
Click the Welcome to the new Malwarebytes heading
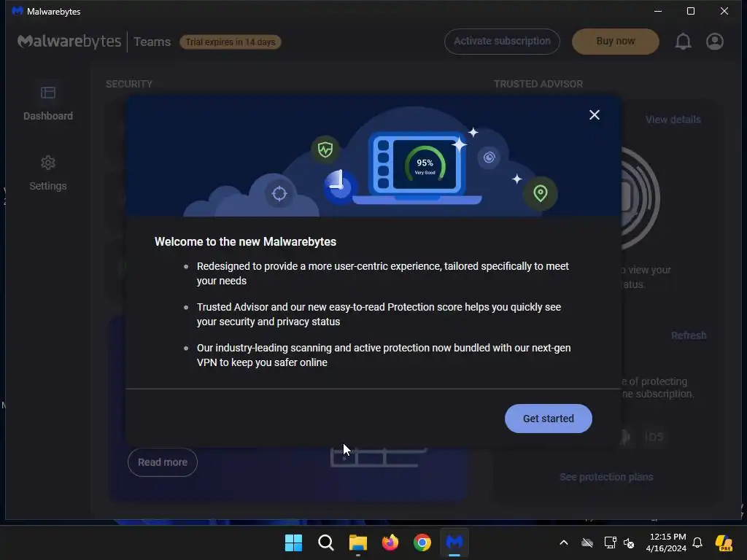[x=245, y=242]
